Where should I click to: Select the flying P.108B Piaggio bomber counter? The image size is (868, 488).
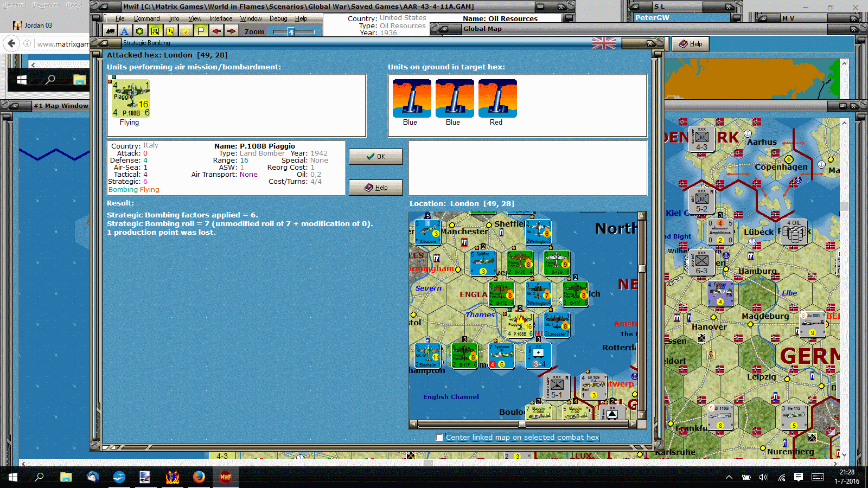131,99
